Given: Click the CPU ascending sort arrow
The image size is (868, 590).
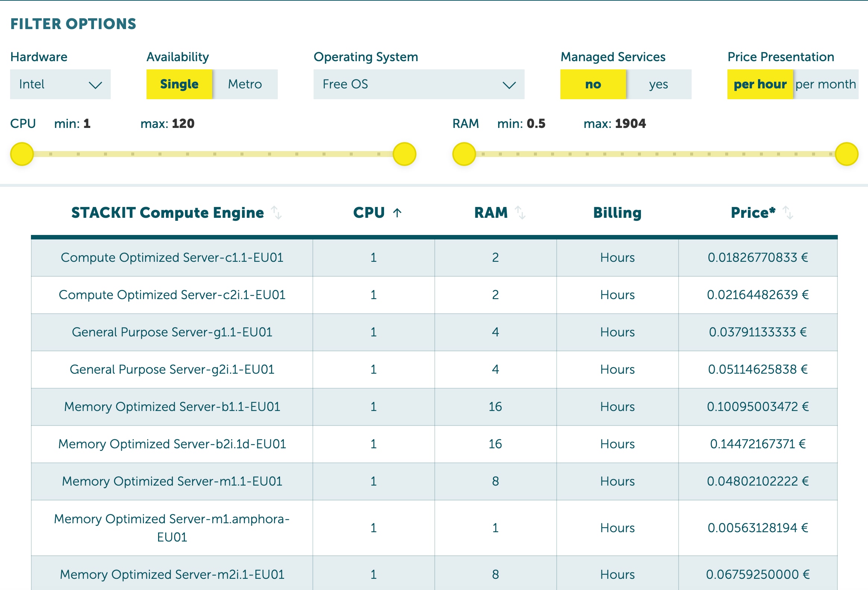Looking at the screenshot, I should (x=397, y=213).
